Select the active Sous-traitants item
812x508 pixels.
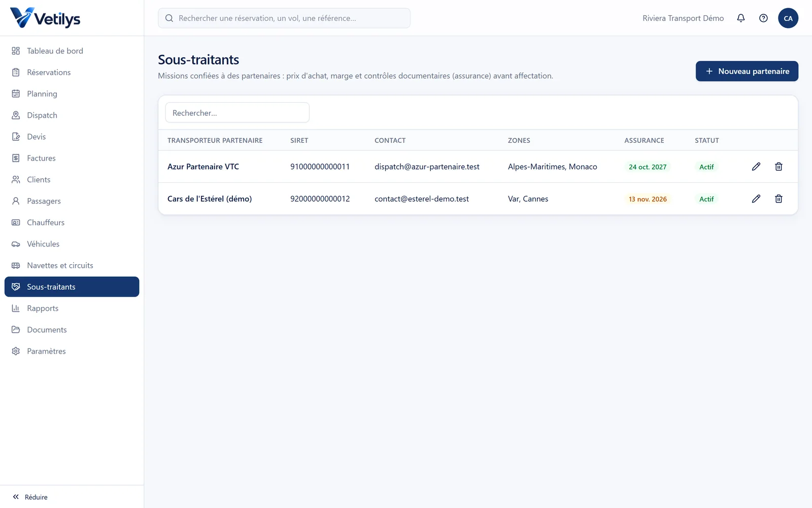(72, 287)
